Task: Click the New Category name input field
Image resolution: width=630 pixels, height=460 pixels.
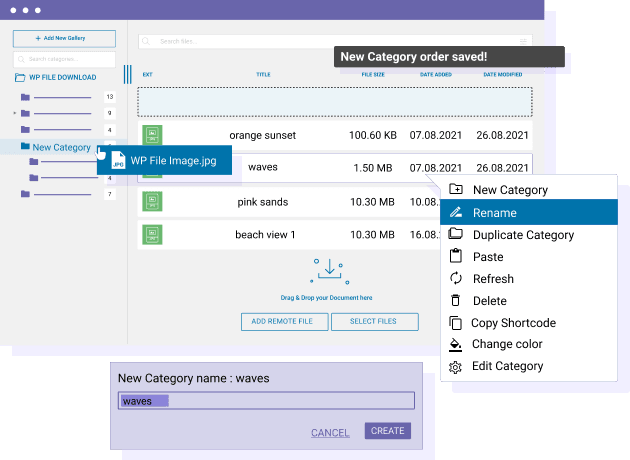Action: click(265, 401)
